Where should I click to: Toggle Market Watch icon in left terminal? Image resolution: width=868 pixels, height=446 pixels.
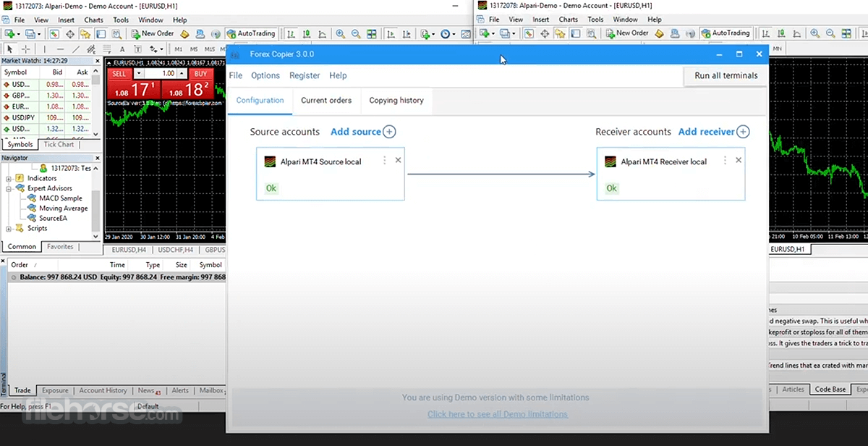pyautogui.click(x=54, y=33)
